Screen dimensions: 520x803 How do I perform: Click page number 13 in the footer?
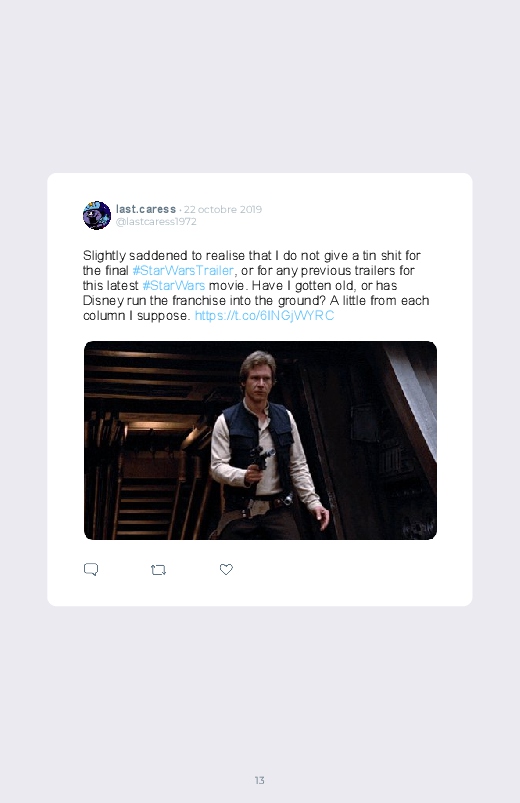tap(260, 780)
